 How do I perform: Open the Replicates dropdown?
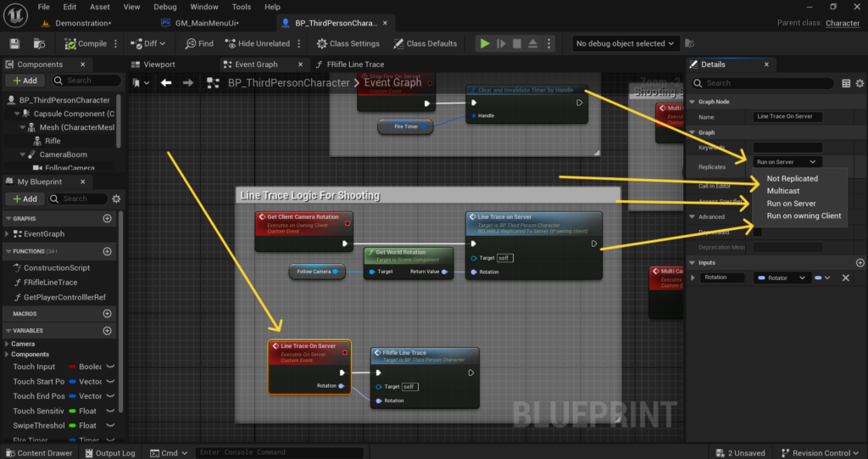pyautogui.click(x=787, y=162)
